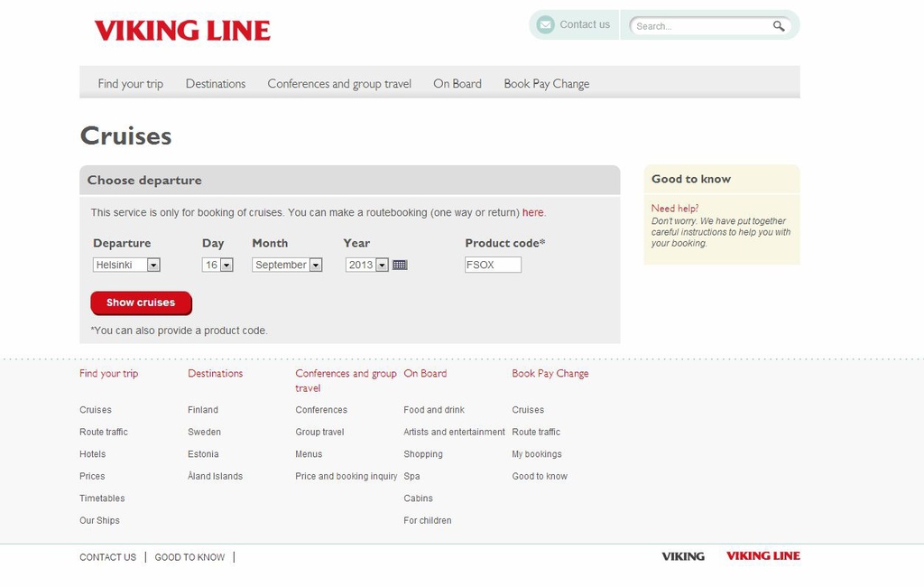View Menus footer link

point(309,454)
